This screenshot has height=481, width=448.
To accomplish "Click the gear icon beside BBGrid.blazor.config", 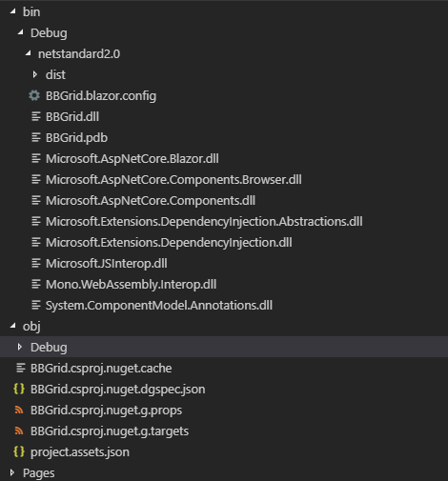I will (34, 95).
